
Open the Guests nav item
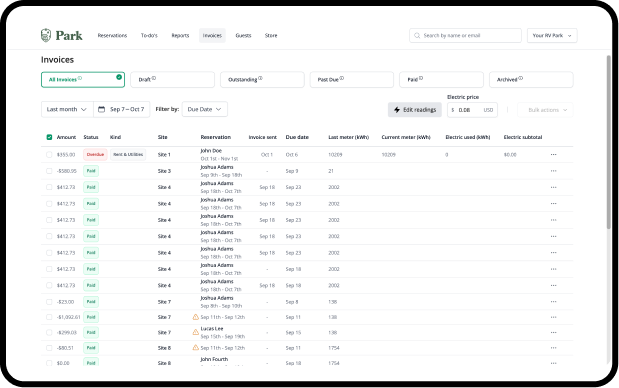click(243, 36)
